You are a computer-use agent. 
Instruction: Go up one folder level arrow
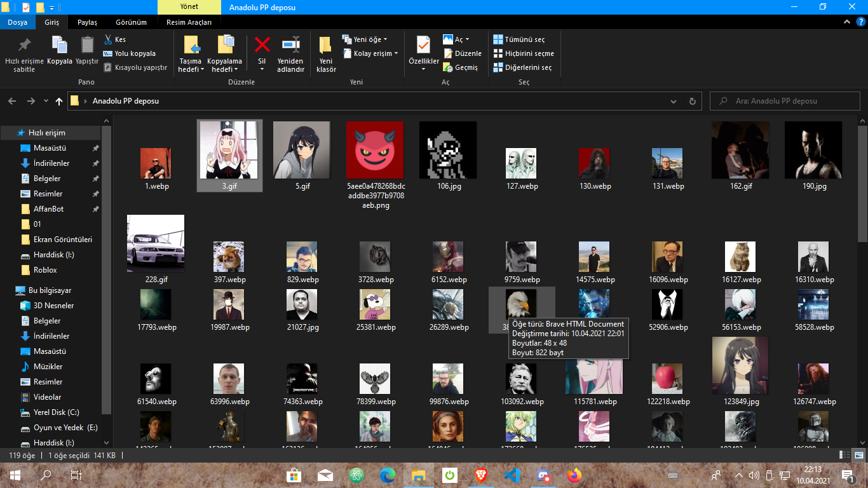(x=59, y=101)
